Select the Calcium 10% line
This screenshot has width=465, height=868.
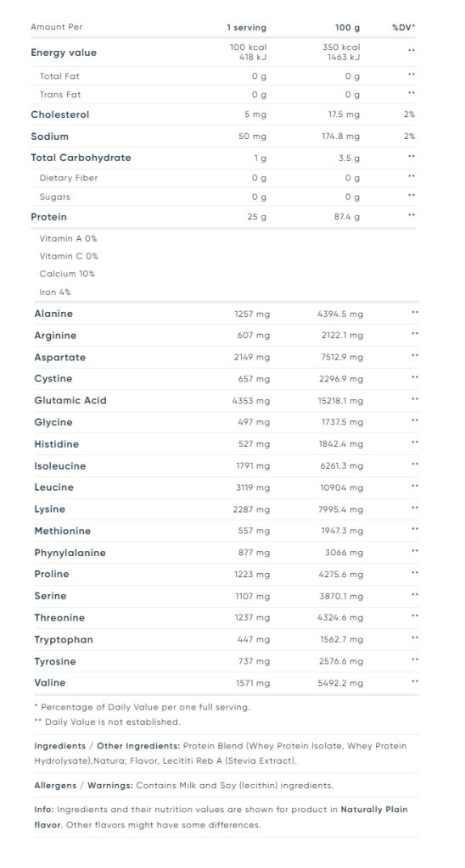[67, 274]
